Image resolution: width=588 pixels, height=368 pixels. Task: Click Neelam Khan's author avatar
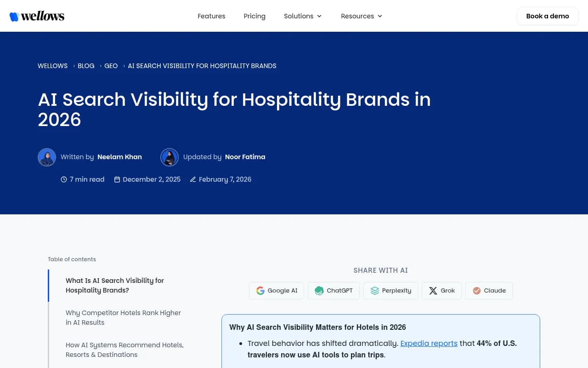(47, 157)
